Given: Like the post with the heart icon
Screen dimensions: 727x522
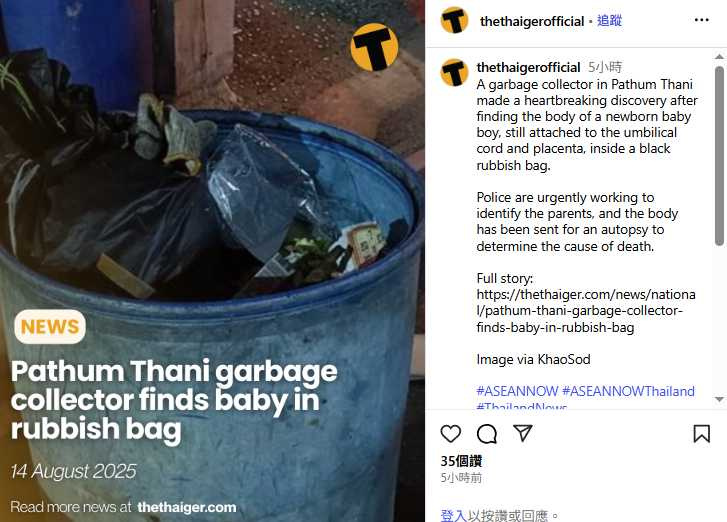Looking at the screenshot, I should click(451, 434).
